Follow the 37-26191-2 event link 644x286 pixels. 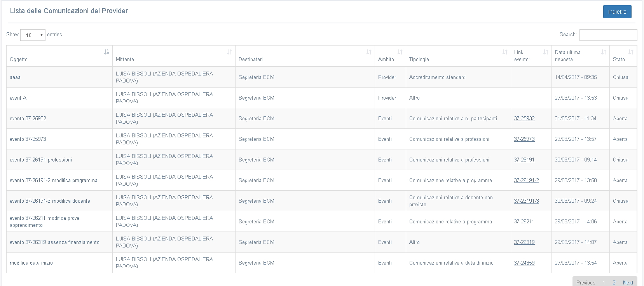click(526, 181)
